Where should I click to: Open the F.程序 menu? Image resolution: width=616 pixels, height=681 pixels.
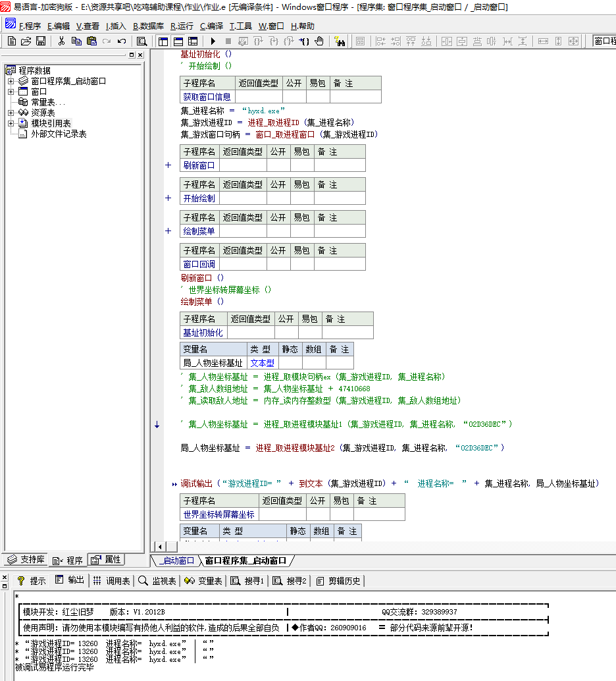point(30,26)
